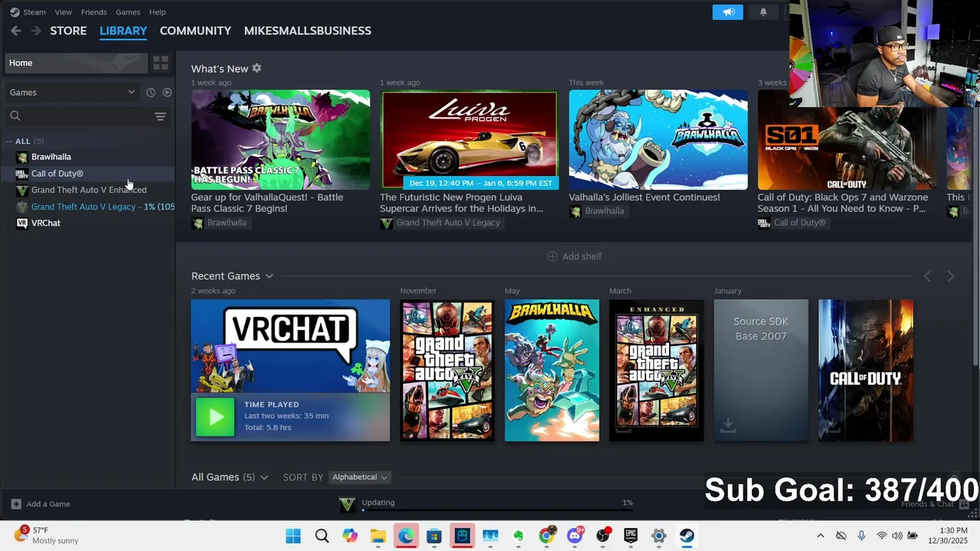Open the View menu
980x551 pixels.
point(64,12)
